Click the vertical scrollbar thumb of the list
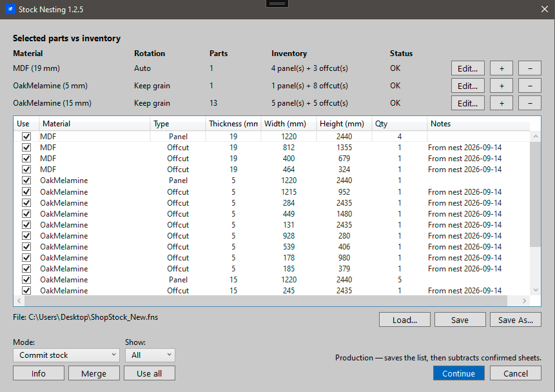This screenshot has height=392, width=555. click(x=536, y=194)
